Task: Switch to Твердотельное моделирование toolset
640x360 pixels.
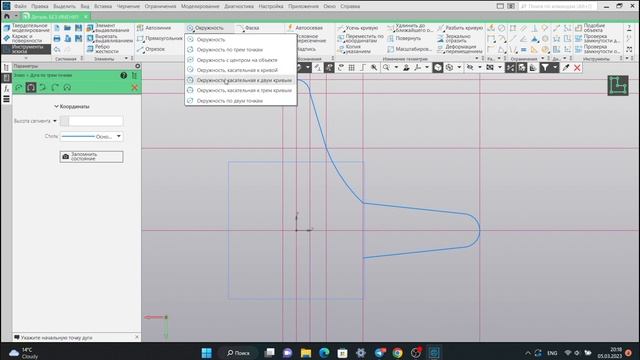Action: coord(26,28)
